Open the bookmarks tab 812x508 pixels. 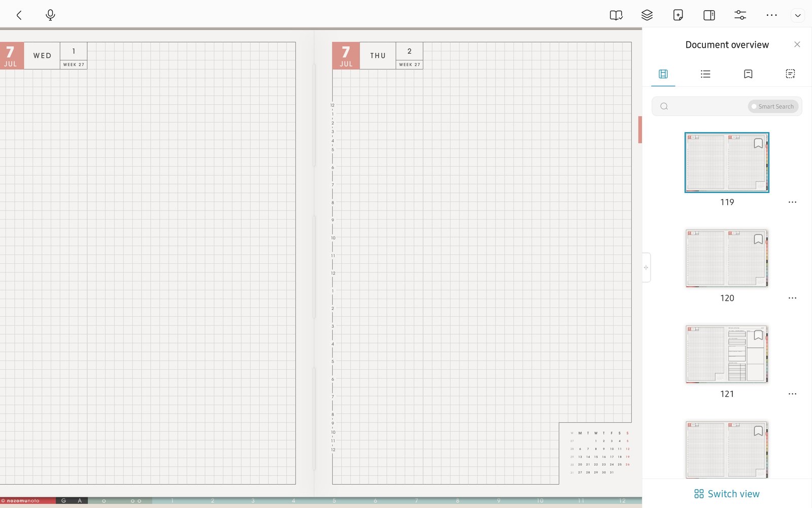point(748,74)
